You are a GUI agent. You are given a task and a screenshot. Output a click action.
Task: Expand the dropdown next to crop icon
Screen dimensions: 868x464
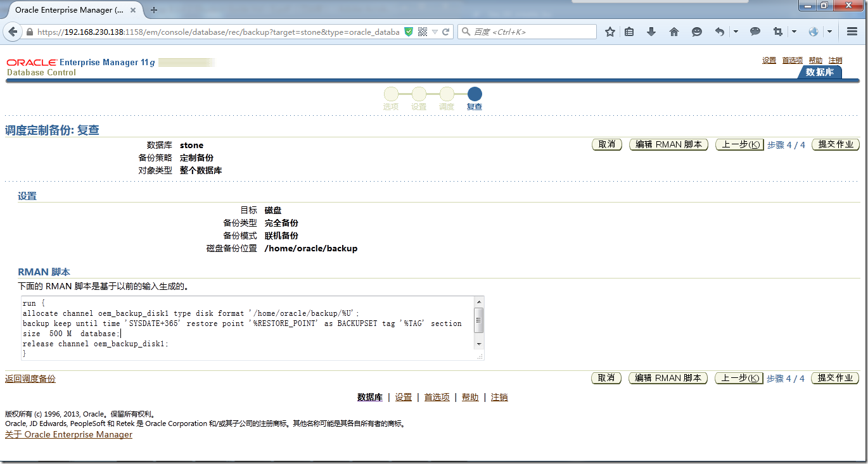(x=795, y=32)
